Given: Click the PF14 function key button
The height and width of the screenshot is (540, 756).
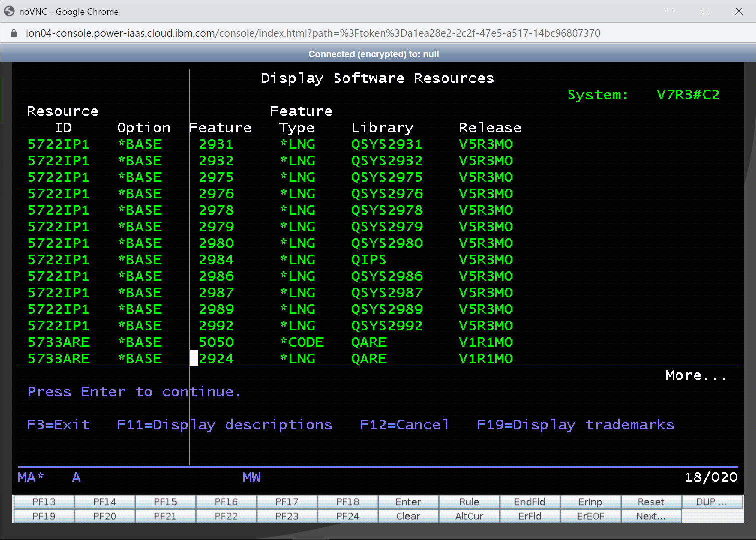Looking at the screenshot, I should pyautogui.click(x=105, y=502).
